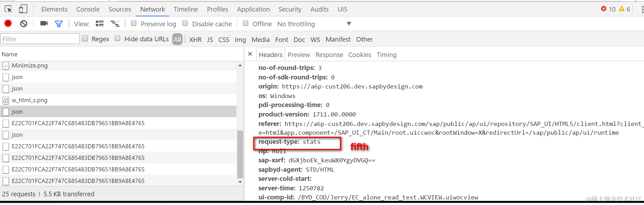Filter requests by Doc
The width and height of the screenshot is (644, 205).
[299, 40]
